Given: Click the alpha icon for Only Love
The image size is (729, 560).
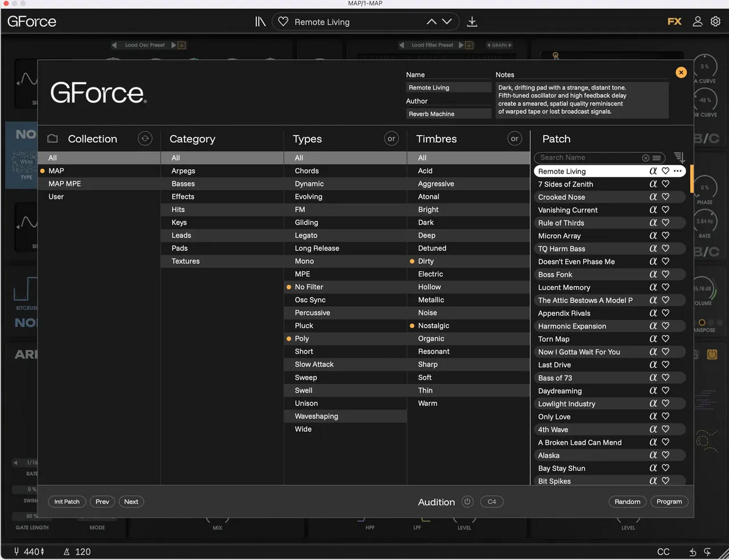Looking at the screenshot, I should coord(653,416).
